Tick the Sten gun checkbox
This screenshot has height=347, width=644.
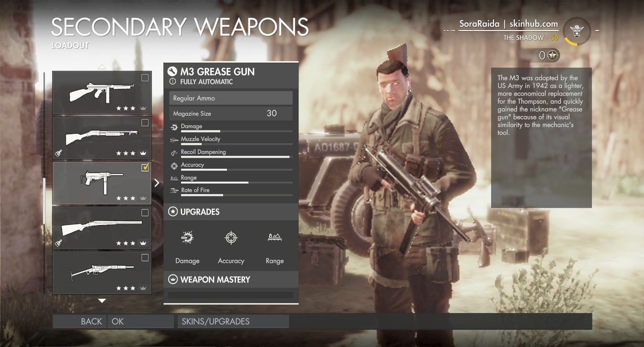pos(145,258)
